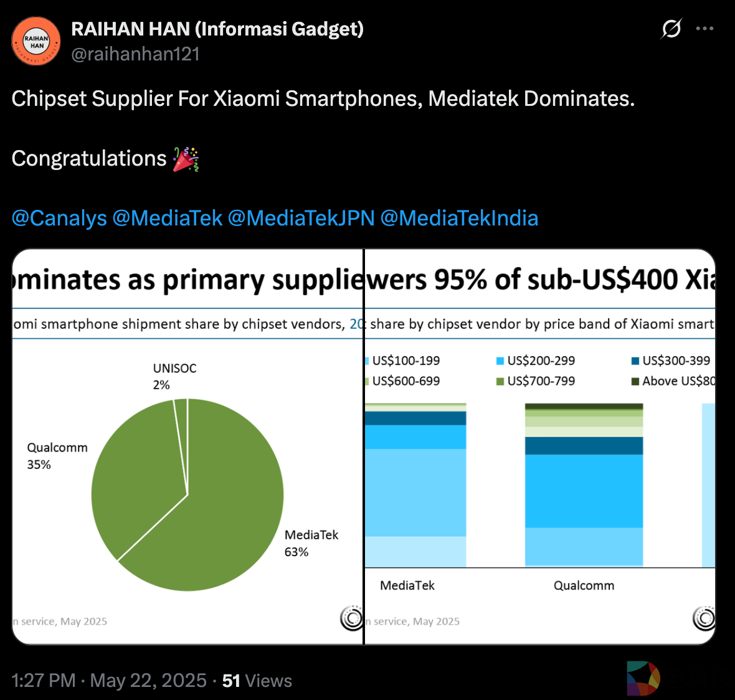735x700 pixels.
Task: Click the Canalys logo on pie chart image
Action: pyautogui.click(x=352, y=618)
